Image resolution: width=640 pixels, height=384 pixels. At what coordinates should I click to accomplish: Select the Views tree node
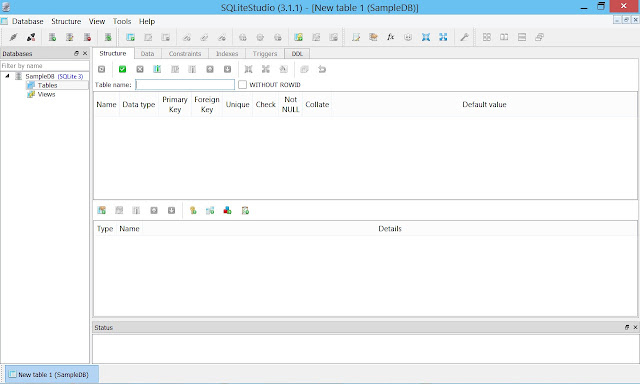(x=46, y=94)
